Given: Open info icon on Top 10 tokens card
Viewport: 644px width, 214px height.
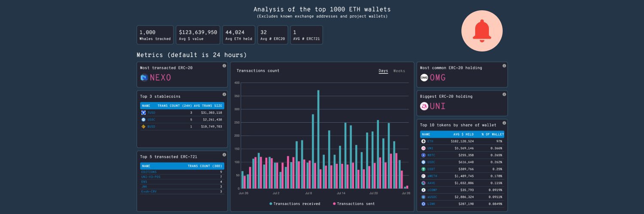Looking at the screenshot, I should (x=504, y=123).
